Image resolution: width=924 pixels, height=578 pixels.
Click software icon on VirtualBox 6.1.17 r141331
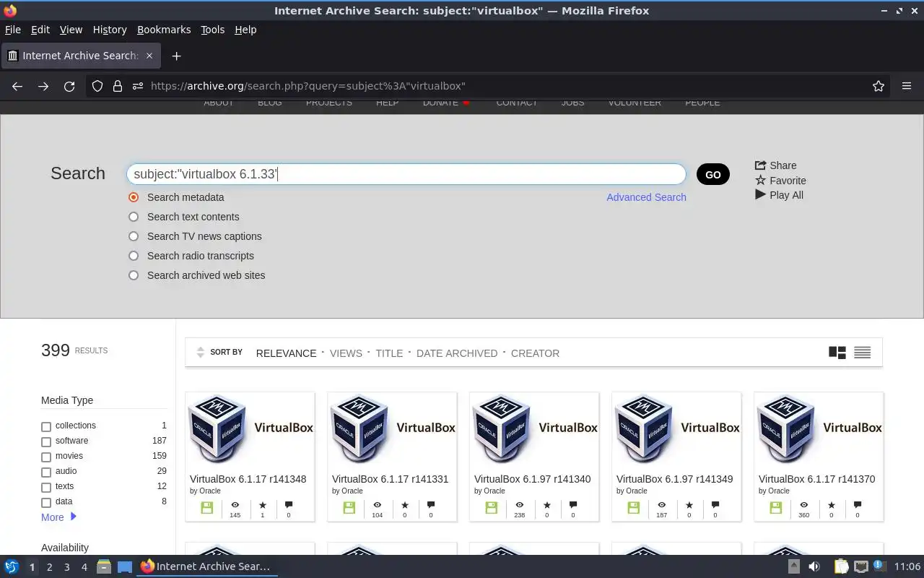pos(349,508)
